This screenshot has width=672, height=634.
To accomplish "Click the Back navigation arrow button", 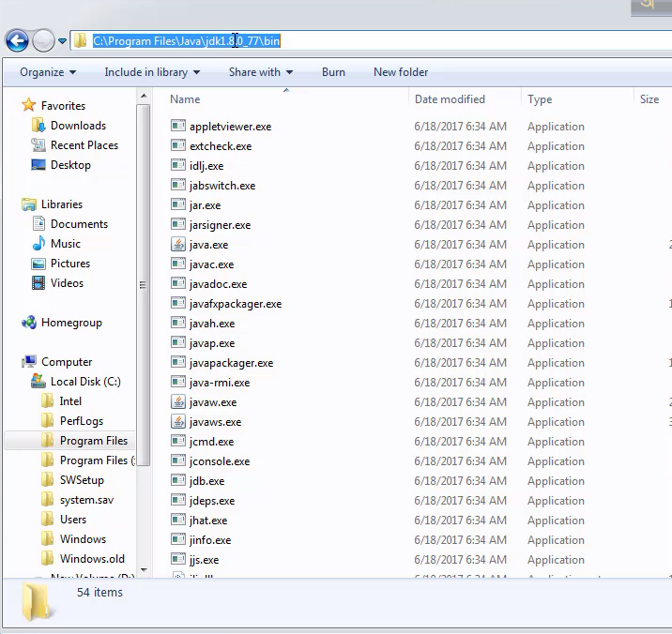I will (x=17, y=41).
